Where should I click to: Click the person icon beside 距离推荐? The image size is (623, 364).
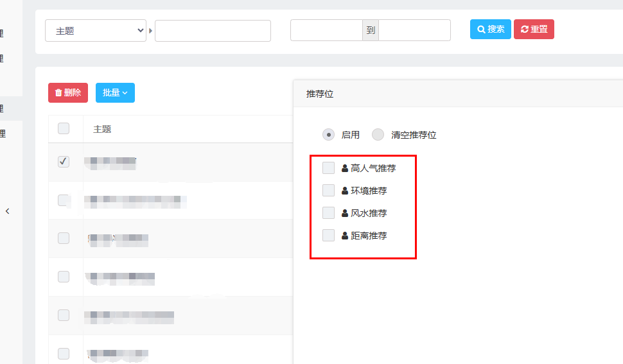345,236
